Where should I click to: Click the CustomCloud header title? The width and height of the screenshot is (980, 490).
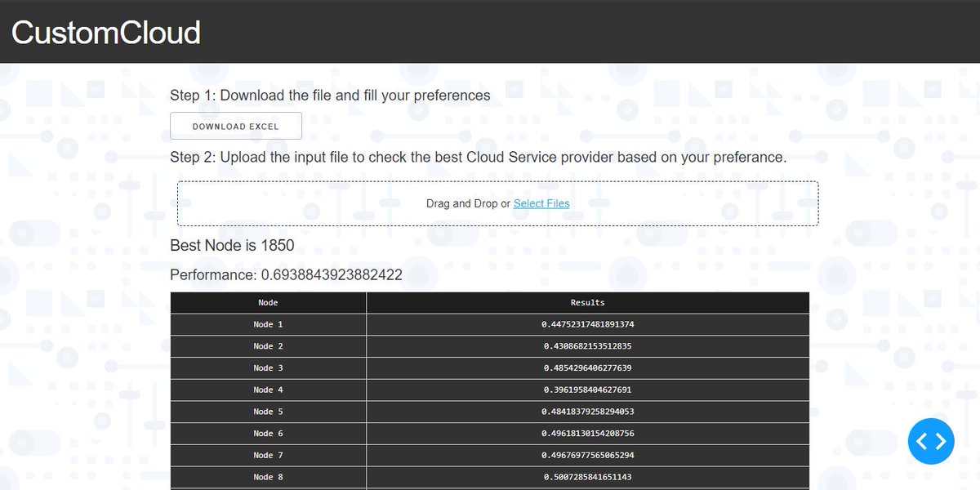click(x=106, y=32)
